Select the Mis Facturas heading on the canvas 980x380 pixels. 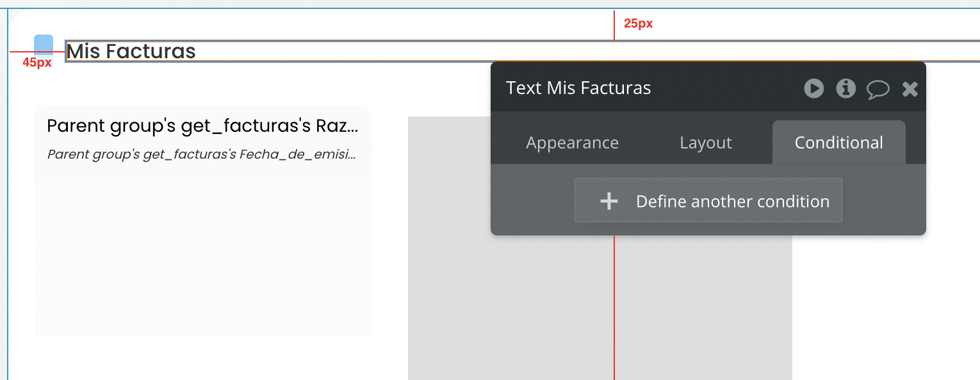(131, 51)
